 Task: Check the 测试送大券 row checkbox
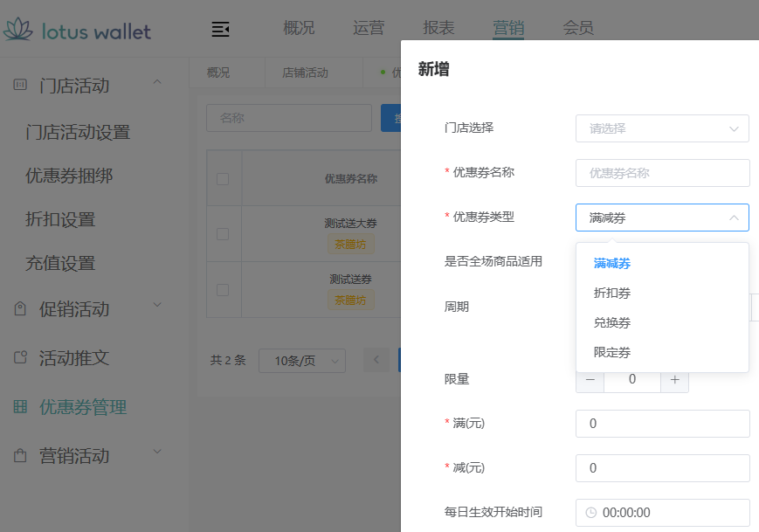[223, 233]
